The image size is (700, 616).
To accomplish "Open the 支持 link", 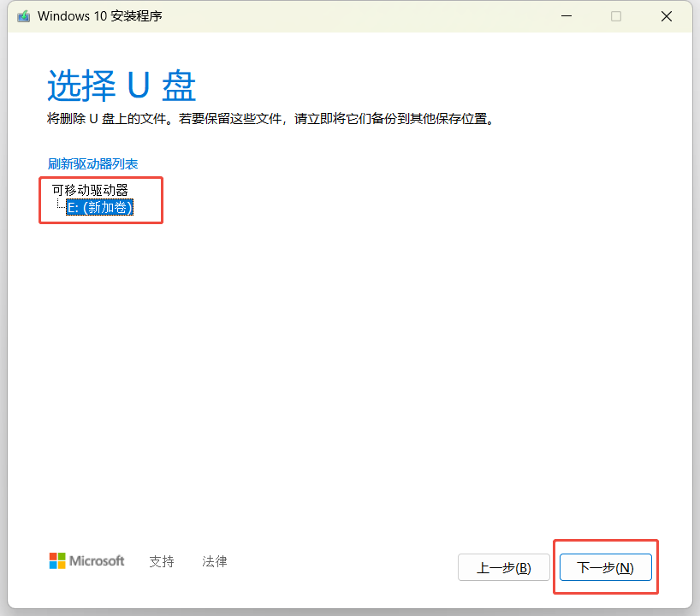I will 162,561.
